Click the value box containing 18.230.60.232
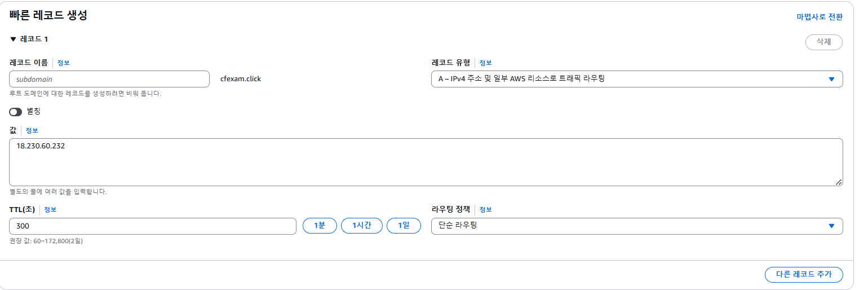868x290 pixels. (426, 162)
